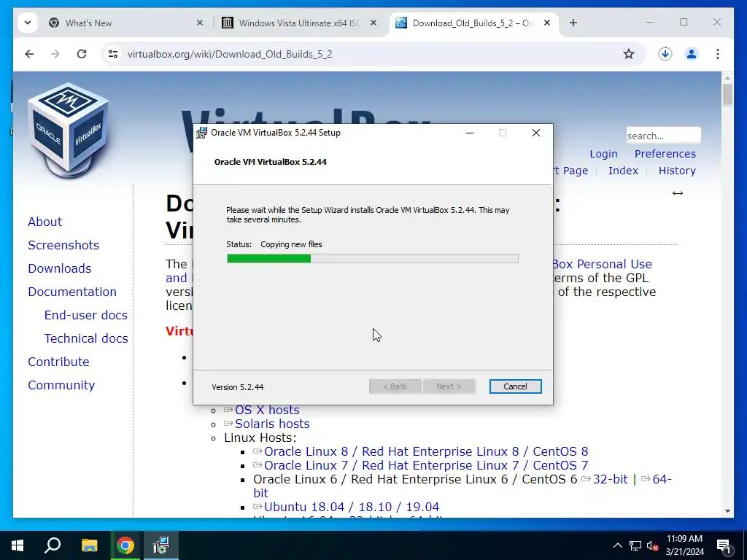Screen dimensions: 747x560
Task: Open the notification center icon
Action: [x=724, y=545]
